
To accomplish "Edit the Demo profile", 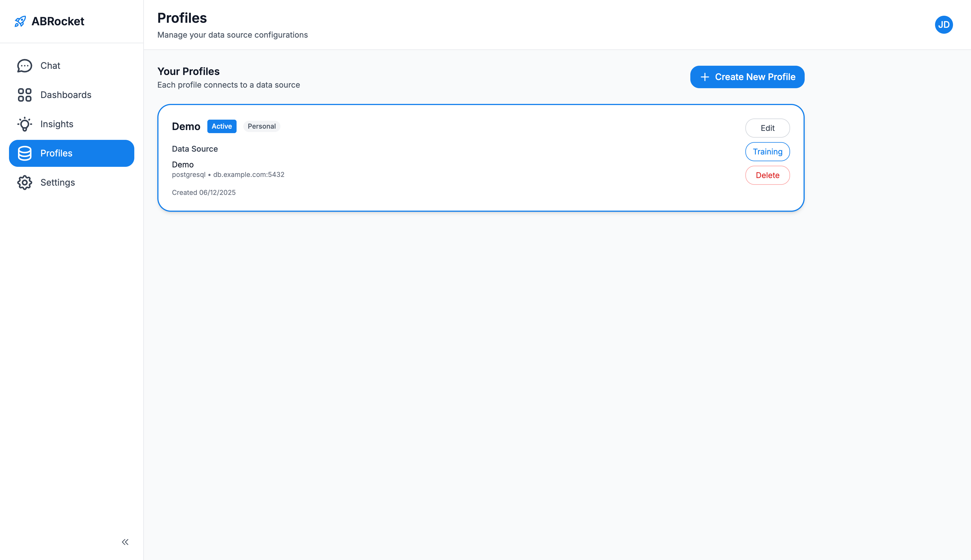I will [x=768, y=128].
